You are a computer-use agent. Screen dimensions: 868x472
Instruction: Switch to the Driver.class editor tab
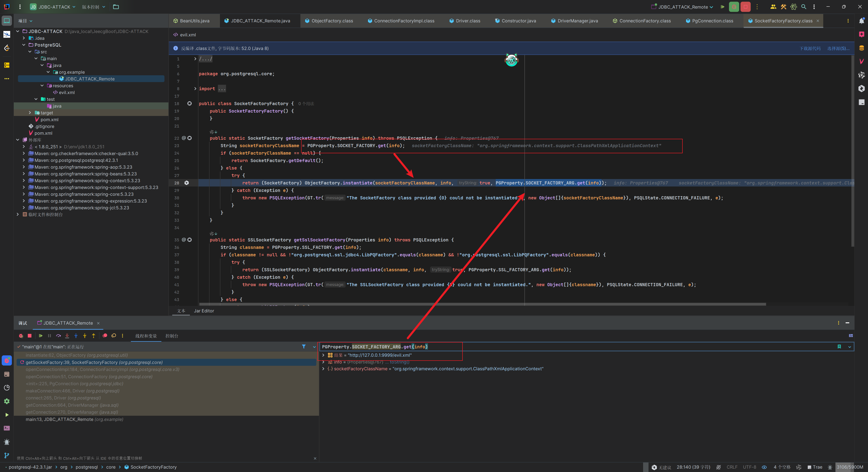[468, 21]
